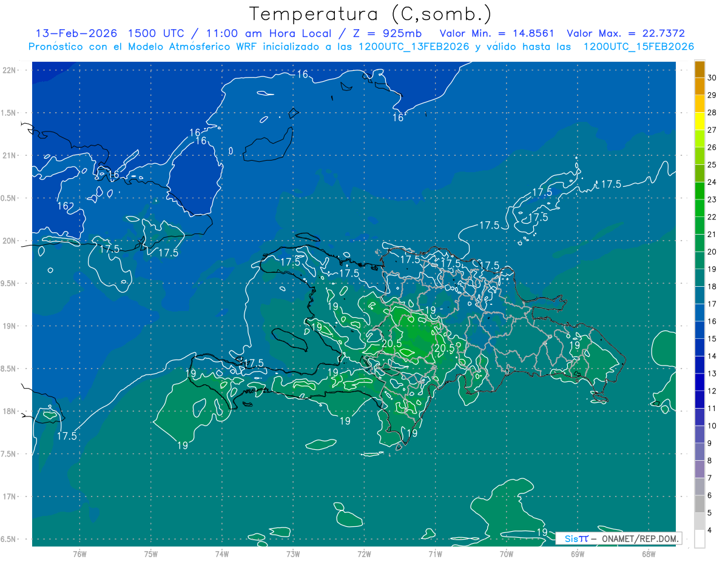This screenshot has width=728, height=562.
Task: Click the '74W' longitude axis label
Action: 222,554
